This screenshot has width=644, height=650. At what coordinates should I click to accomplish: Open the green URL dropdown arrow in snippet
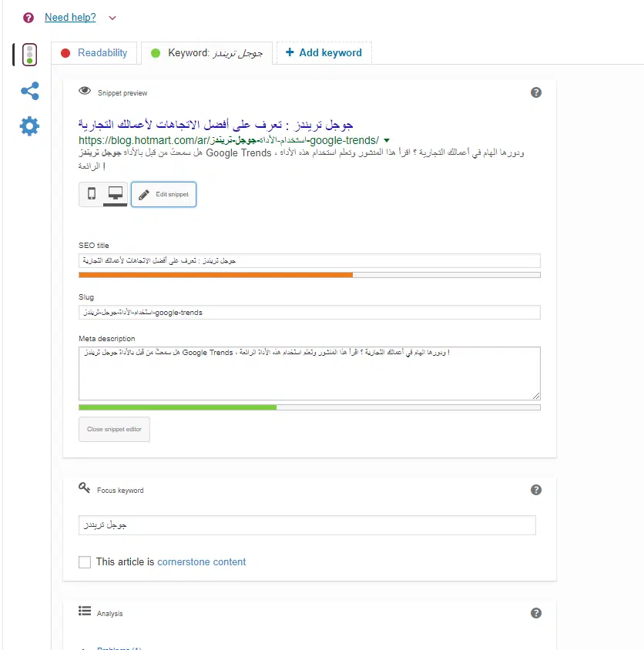coord(387,140)
